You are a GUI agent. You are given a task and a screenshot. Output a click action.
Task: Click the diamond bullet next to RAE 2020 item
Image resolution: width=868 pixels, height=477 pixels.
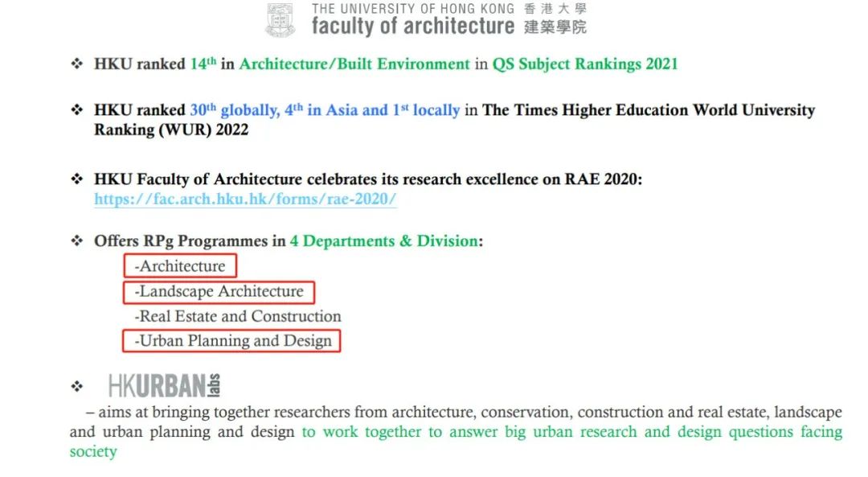[x=76, y=179]
